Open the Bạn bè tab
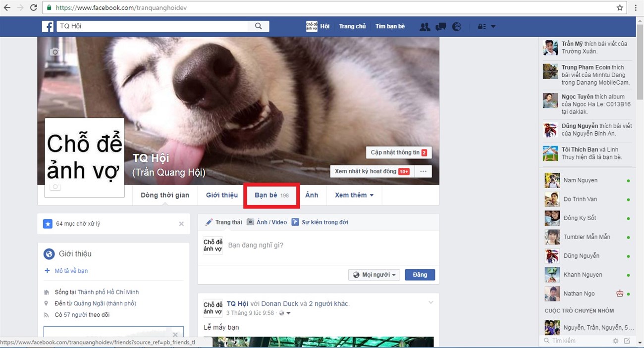 (271, 195)
